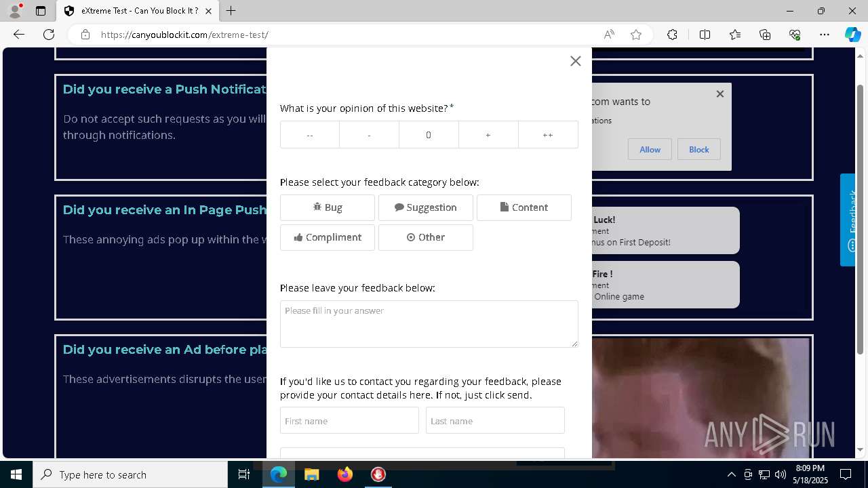
Task: Close the feedback form dialog
Action: click(575, 61)
